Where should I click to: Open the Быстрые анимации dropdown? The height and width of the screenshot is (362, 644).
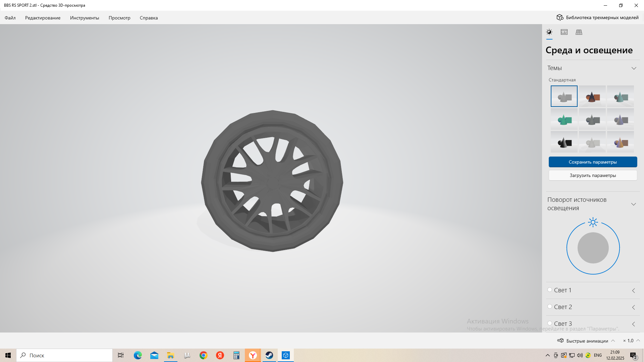(x=586, y=341)
